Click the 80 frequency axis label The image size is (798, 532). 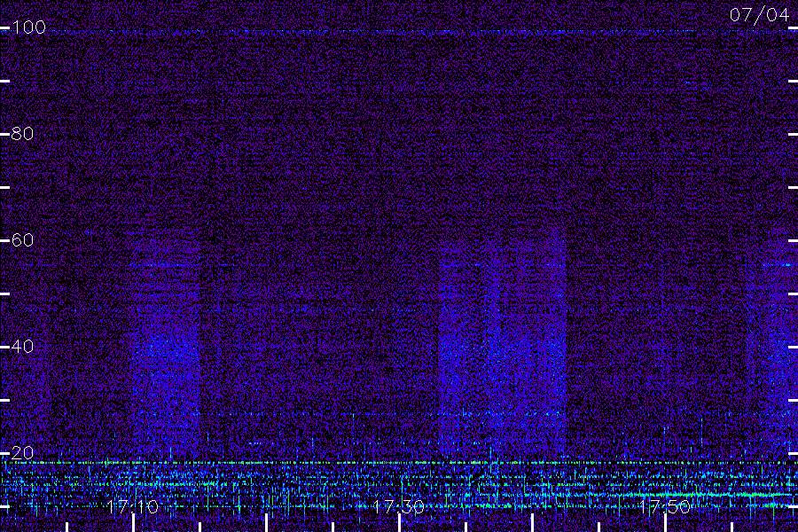coord(22,133)
